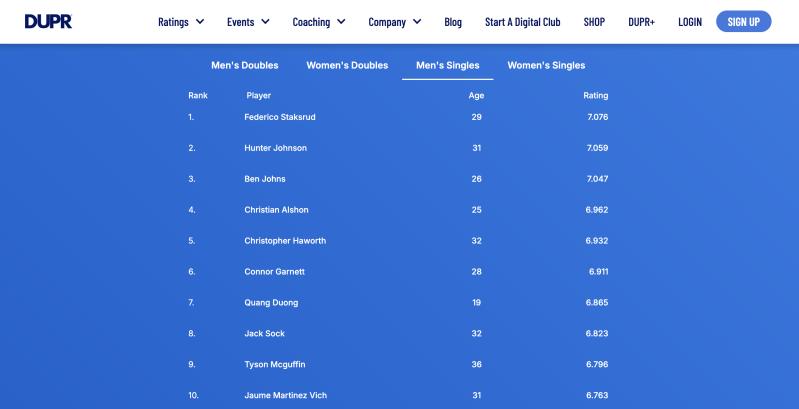Click the LOGIN link
Screen dimensions: 799x409
tap(690, 22)
